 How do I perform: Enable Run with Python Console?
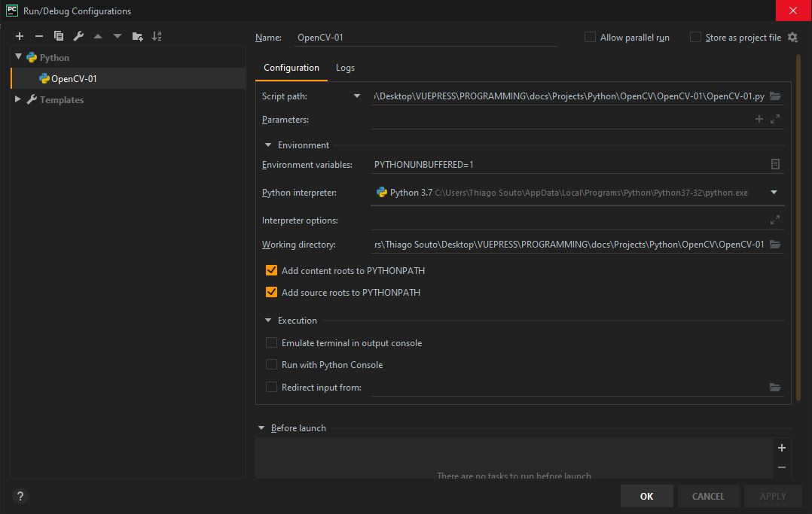[x=271, y=364]
